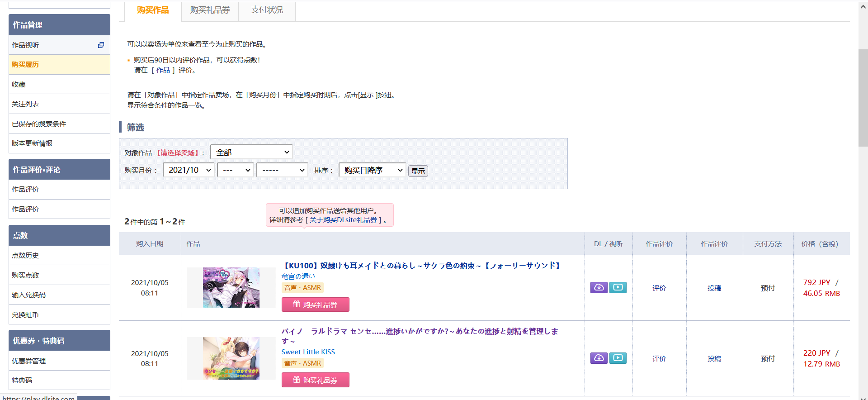Click download icon for KU100 work

pyautogui.click(x=599, y=287)
